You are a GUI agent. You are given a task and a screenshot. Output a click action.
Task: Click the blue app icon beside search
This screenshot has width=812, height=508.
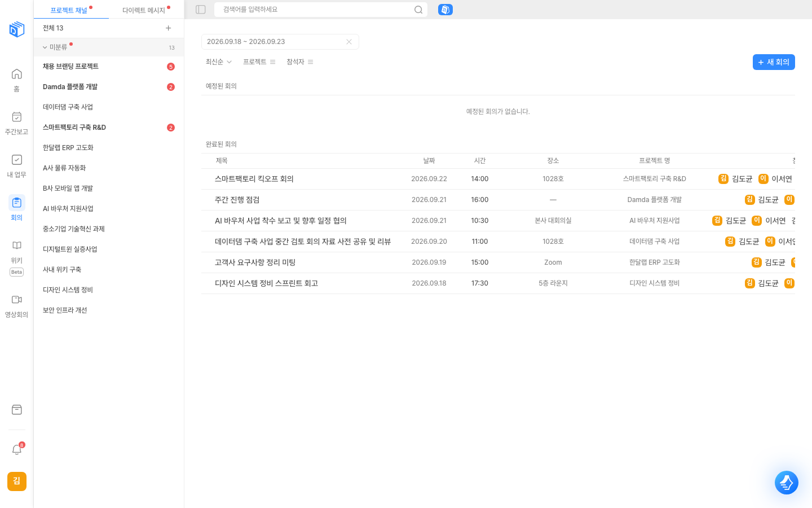tap(445, 10)
